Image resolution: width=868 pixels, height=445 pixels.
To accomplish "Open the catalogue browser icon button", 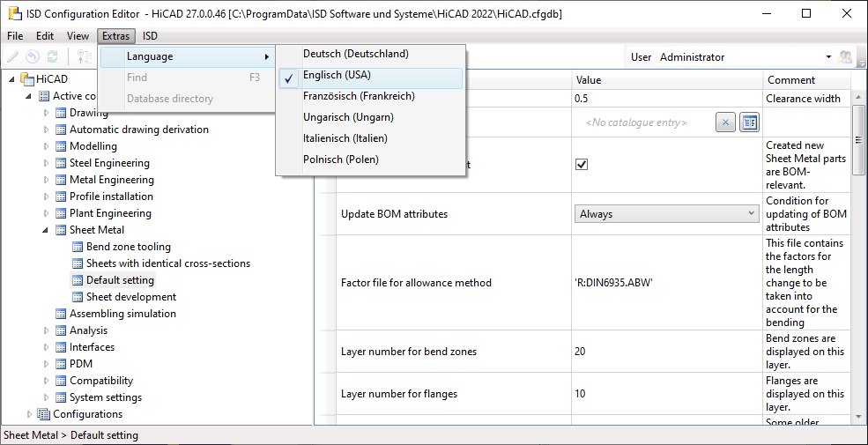I will tap(750, 122).
